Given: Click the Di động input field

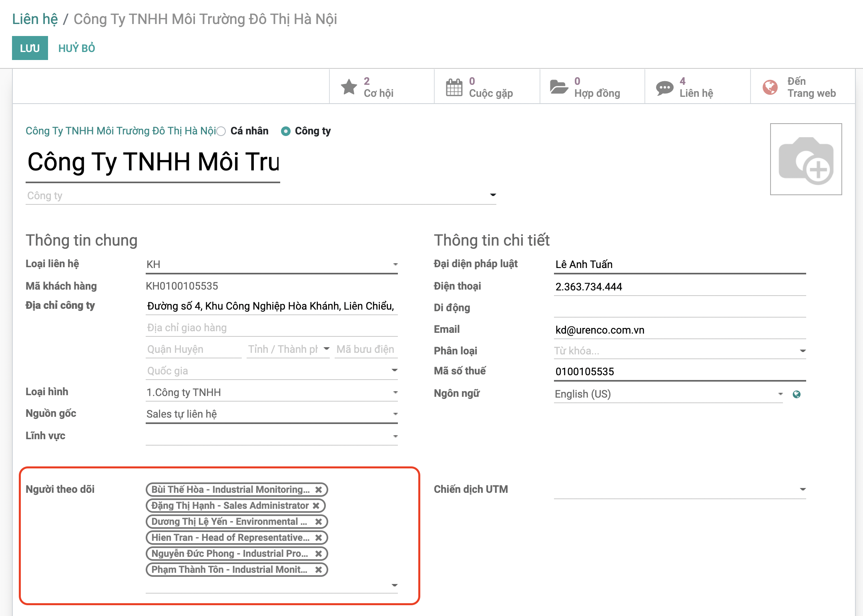Looking at the screenshot, I should coord(679,308).
